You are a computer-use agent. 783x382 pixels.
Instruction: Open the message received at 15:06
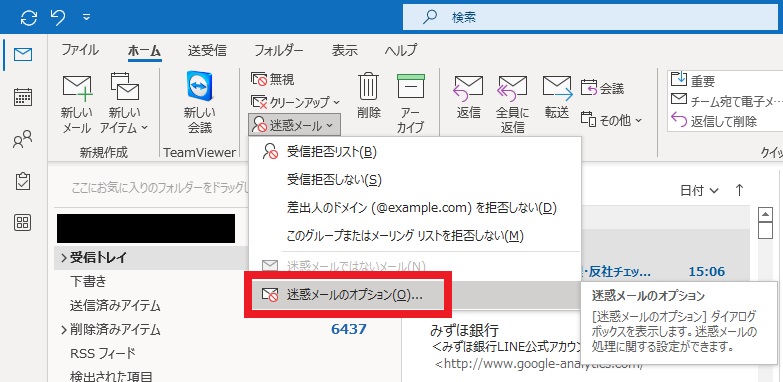coord(706,272)
